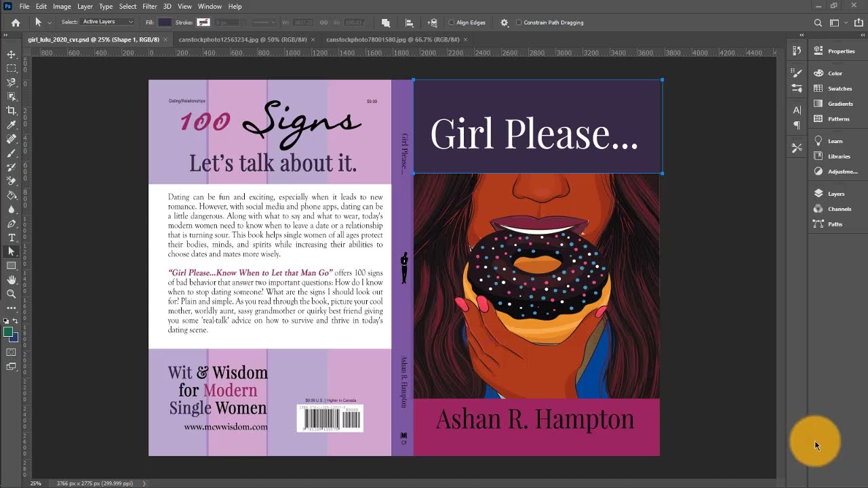
Task: Enable the Align Edges checkbox
Action: click(x=452, y=22)
